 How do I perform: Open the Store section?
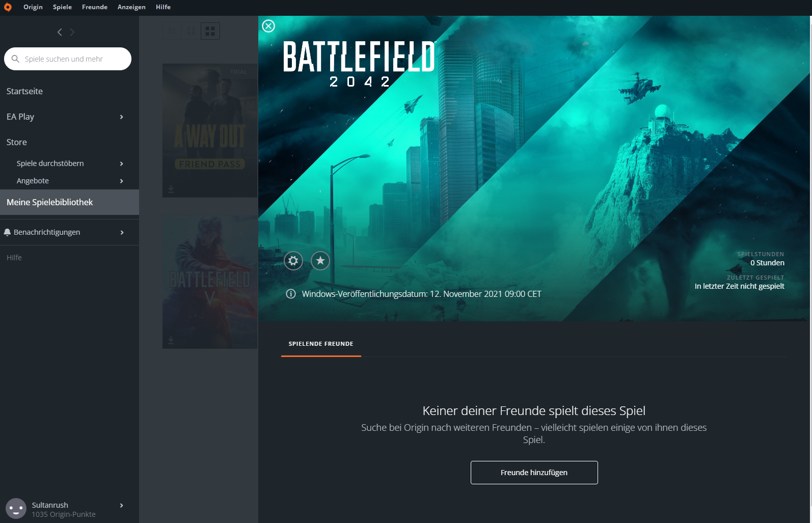[17, 142]
